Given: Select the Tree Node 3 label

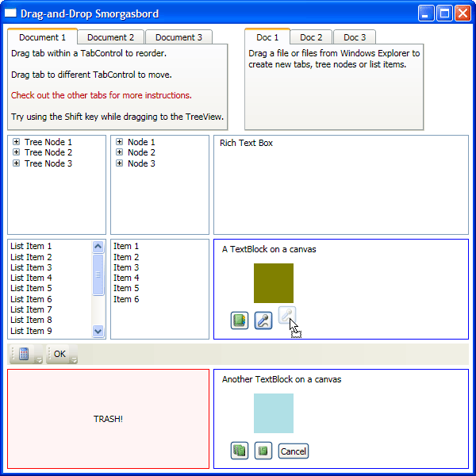Looking at the screenshot, I should 48,163.
